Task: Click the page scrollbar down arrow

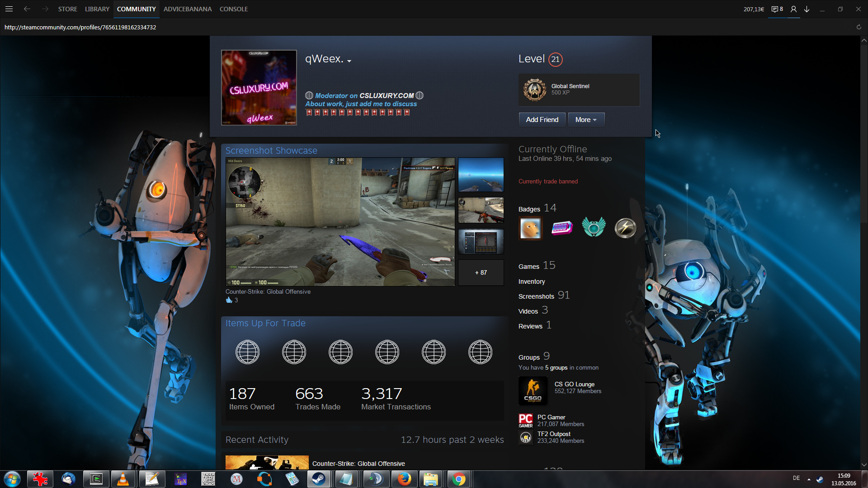Action: tap(864, 465)
